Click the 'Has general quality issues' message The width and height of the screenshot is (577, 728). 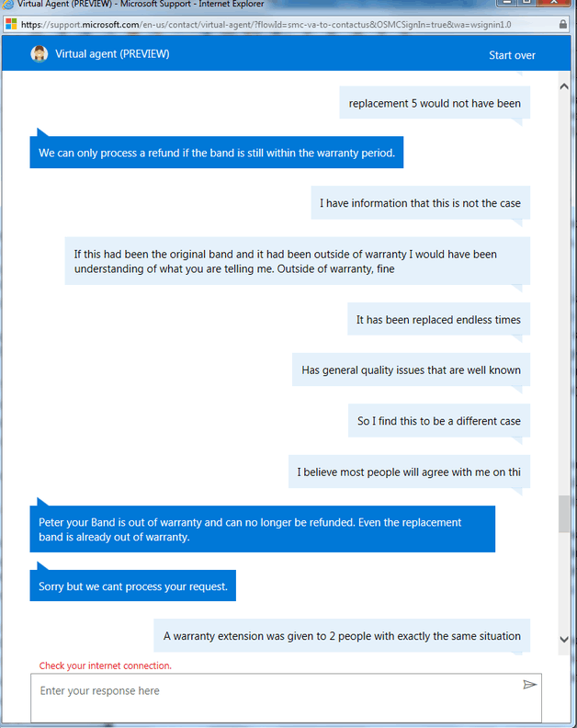[x=411, y=370]
